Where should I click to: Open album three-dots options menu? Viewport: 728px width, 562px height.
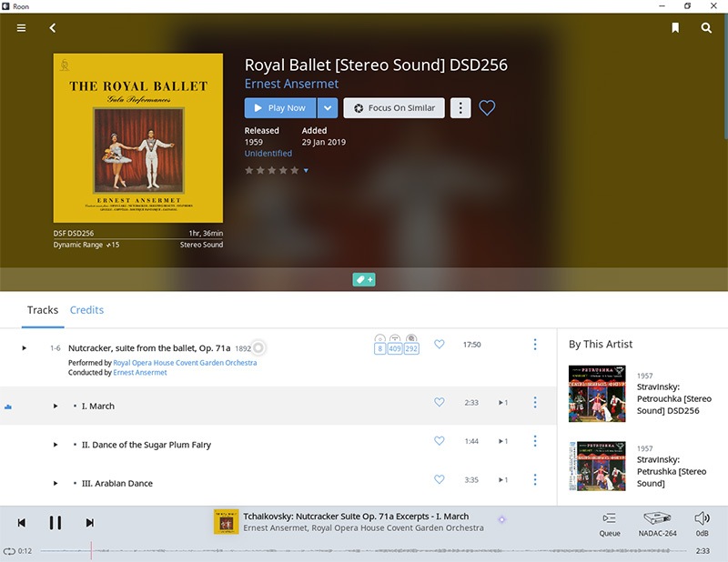pos(460,108)
